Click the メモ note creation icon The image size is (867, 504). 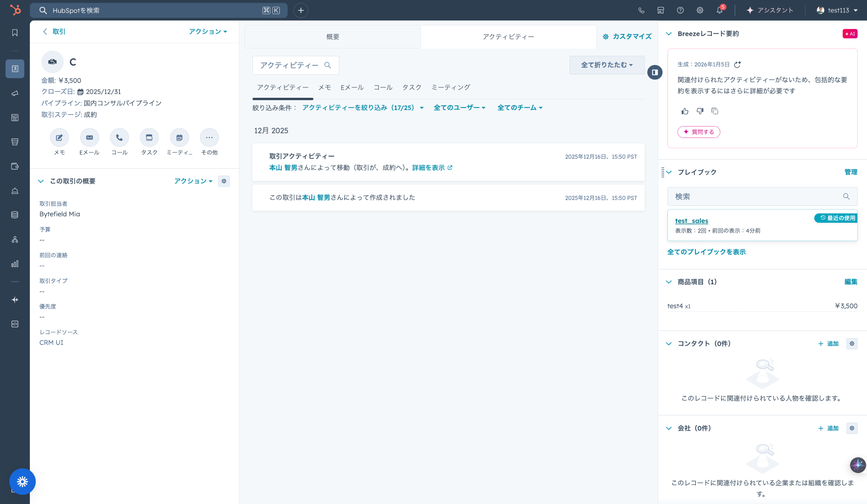(x=59, y=137)
